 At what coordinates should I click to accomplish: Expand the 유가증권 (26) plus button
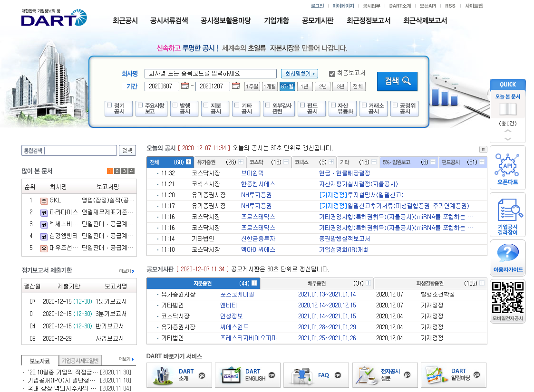(x=241, y=162)
